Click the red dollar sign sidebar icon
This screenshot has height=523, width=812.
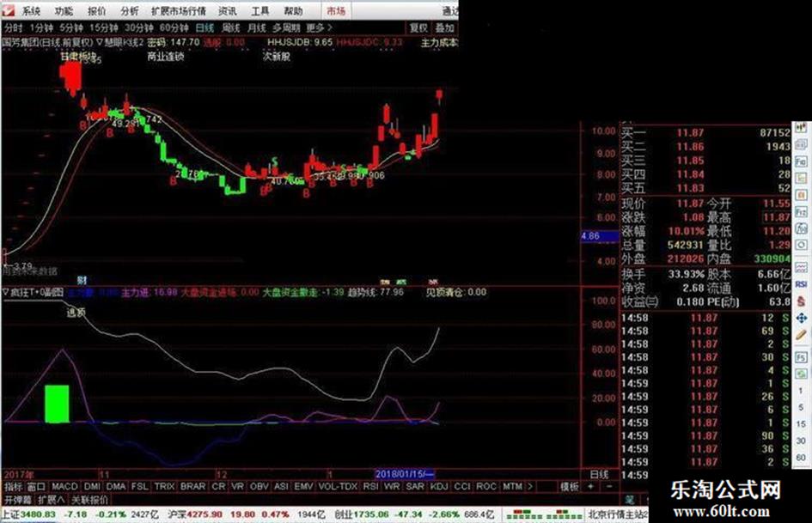pos(802,301)
